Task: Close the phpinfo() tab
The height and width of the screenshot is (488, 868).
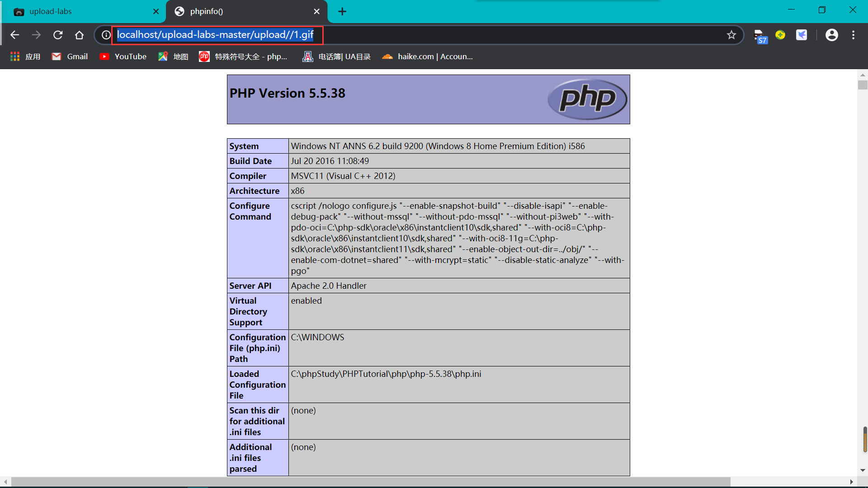Action: point(317,12)
